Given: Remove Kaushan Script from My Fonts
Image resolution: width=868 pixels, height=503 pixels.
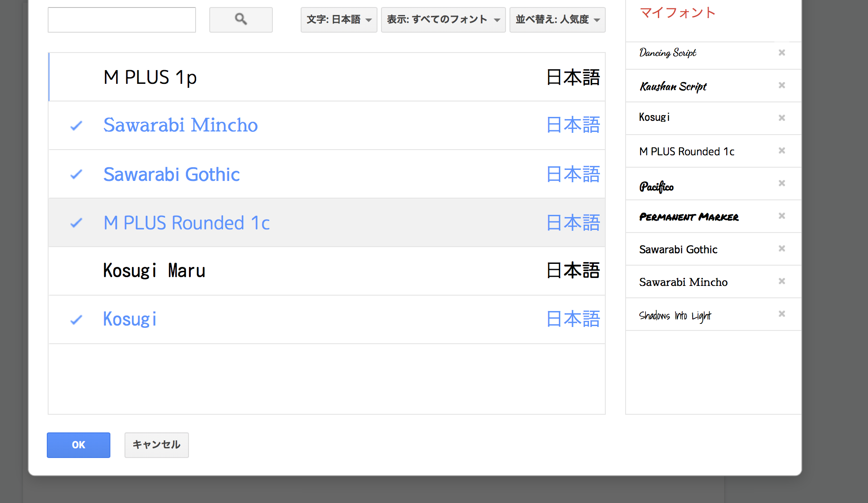Looking at the screenshot, I should point(781,85).
